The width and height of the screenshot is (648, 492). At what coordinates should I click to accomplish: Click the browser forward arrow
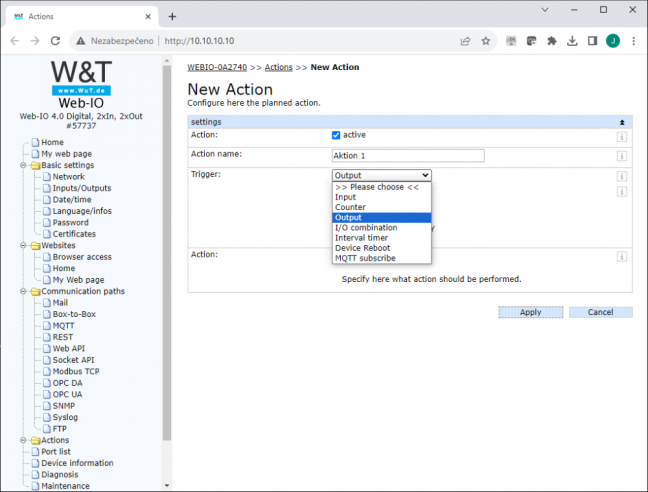[x=35, y=40]
